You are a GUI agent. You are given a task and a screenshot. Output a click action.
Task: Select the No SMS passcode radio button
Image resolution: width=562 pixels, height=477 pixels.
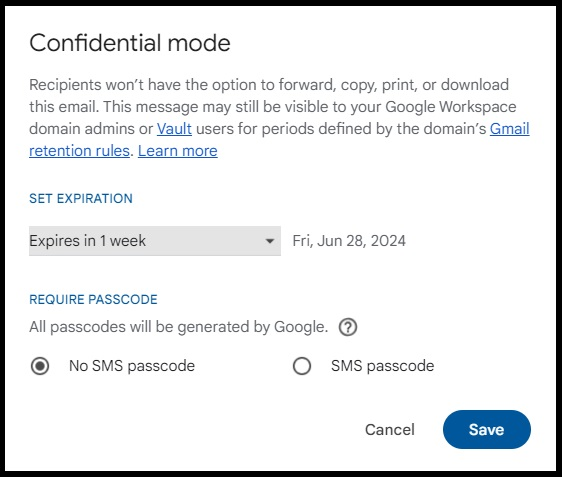pyautogui.click(x=40, y=366)
